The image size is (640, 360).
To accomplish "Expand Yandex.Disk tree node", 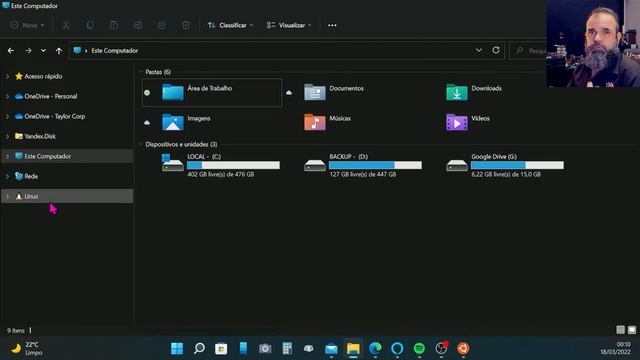I will point(7,136).
